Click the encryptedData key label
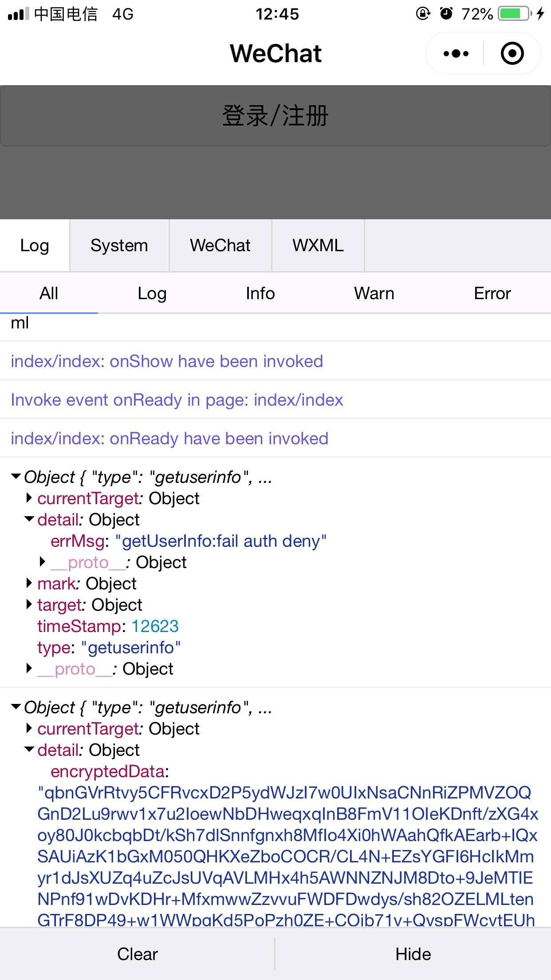The image size is (551, 980). (x=108, y=771)
